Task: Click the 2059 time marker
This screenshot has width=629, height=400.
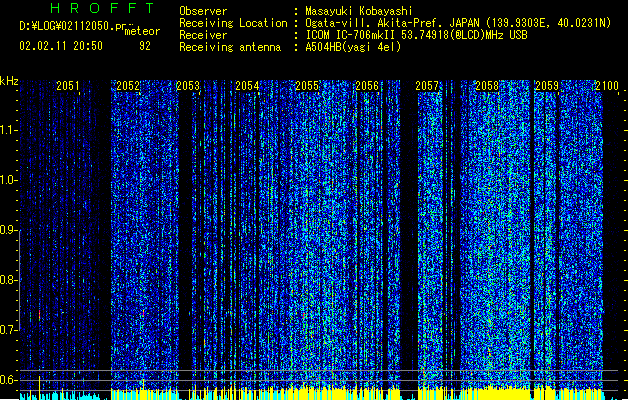Action: tap(547, 86)
